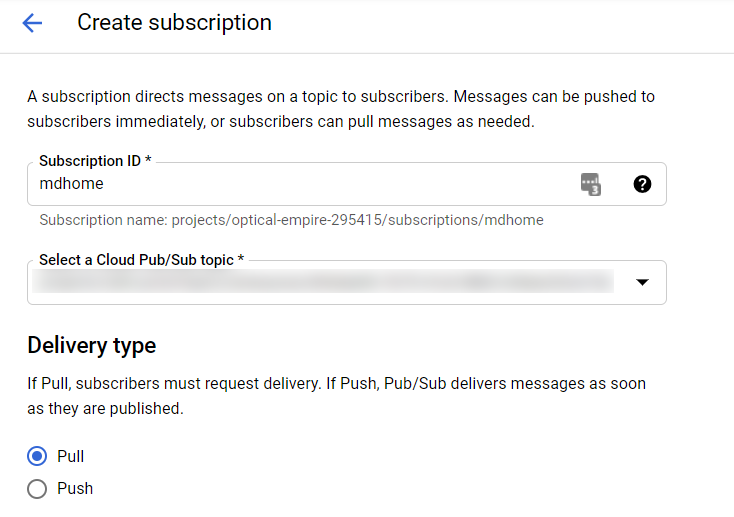Open the blurred topic selection combo box
This screenshot has height=517, width=734.
pos(320,284)
